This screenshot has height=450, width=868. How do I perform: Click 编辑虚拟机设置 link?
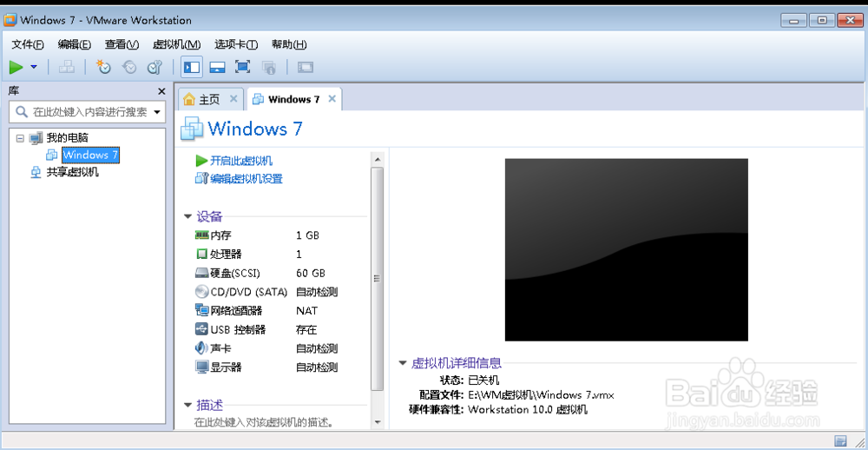click(247, 178)
